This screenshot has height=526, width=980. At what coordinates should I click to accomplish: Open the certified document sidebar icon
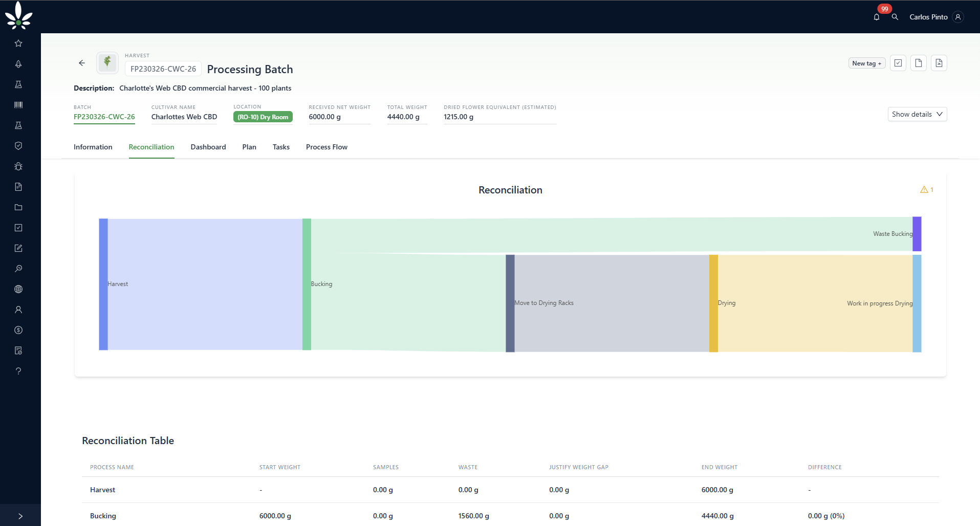[18, 350]
